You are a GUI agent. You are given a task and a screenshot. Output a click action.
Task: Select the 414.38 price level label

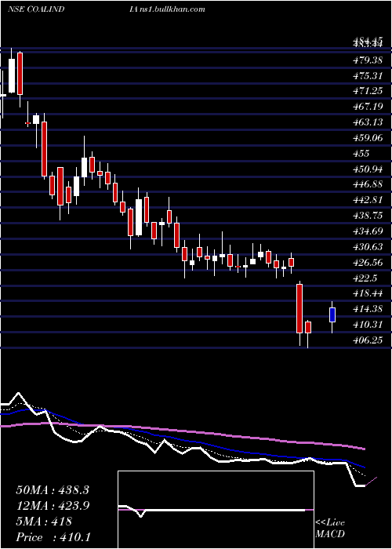[x=367, y=308]
